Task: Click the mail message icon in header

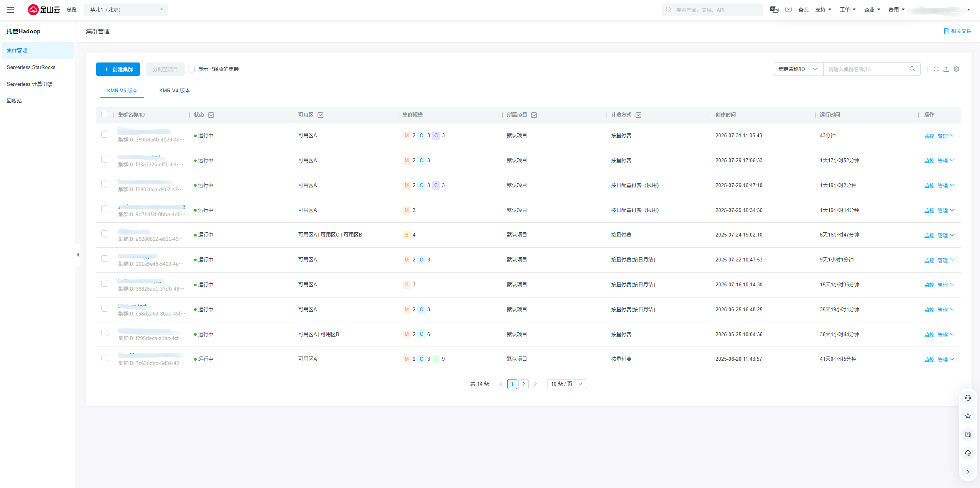Action: [788, 10]
